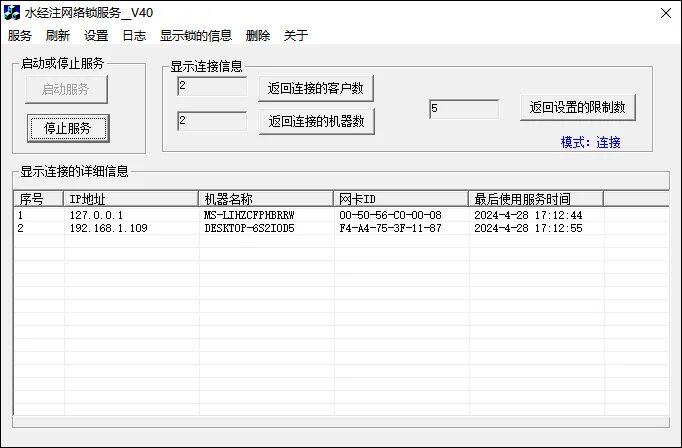682x448 pixels.
Task: Open the 删除 menu
Action: [258, 36]
